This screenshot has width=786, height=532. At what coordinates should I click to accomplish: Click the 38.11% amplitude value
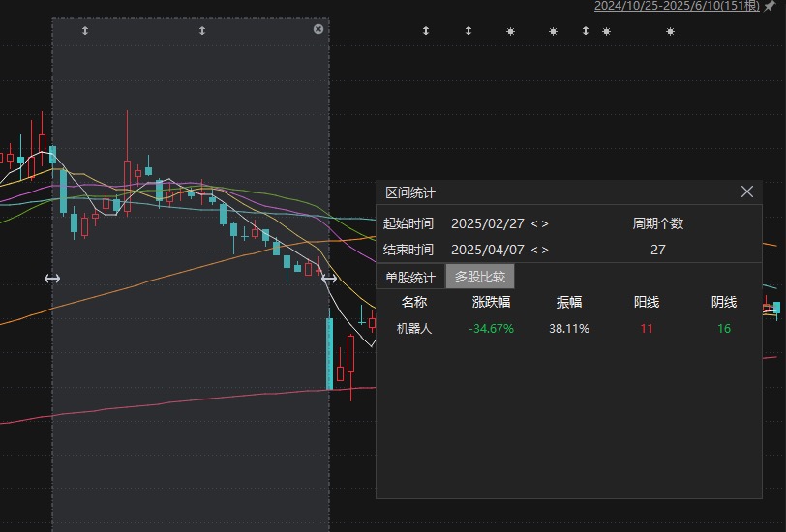569,329
